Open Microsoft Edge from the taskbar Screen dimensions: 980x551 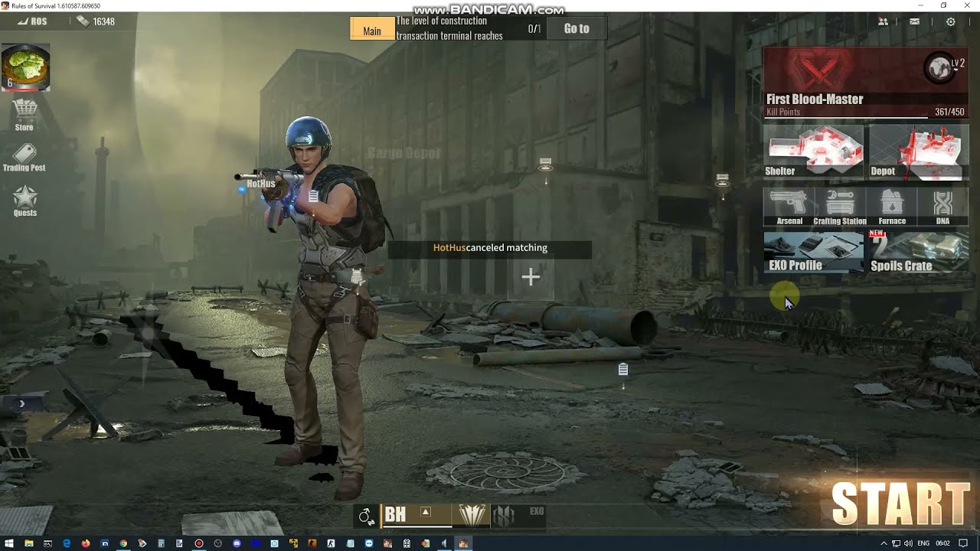pyautogui.click(x=67, y=543)
